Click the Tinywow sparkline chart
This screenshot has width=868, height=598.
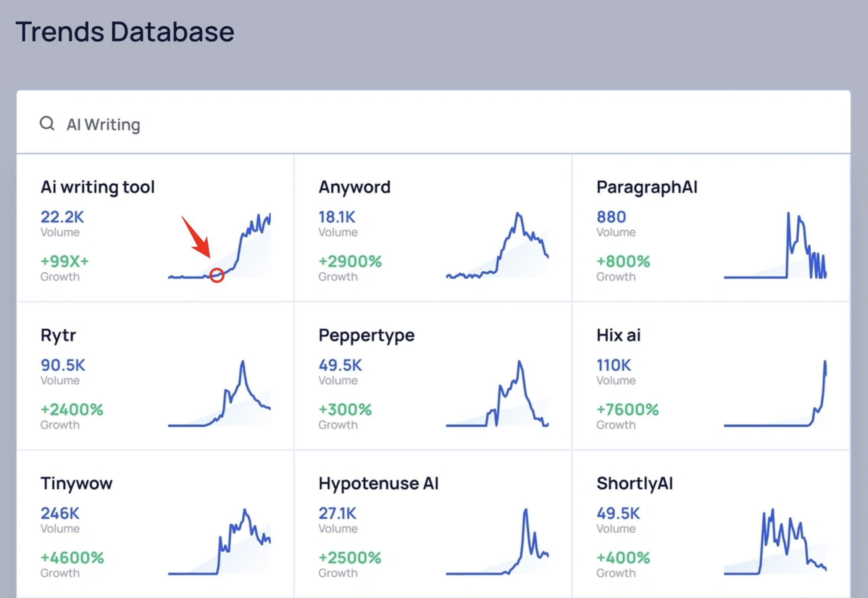pyautogui.click(x=219, y=542)
